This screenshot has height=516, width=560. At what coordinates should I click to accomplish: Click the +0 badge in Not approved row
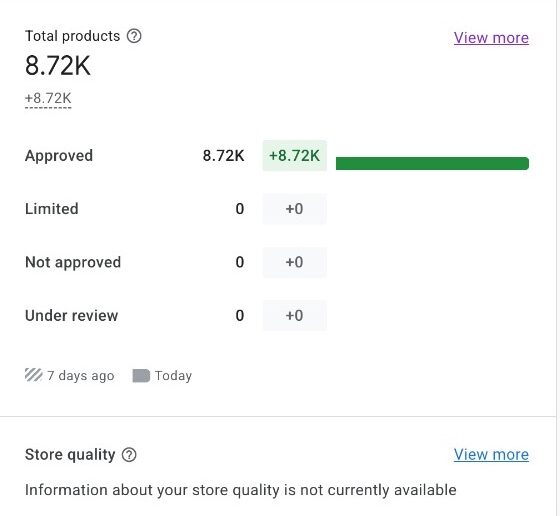pyautogui.click(x=295, y=262)
